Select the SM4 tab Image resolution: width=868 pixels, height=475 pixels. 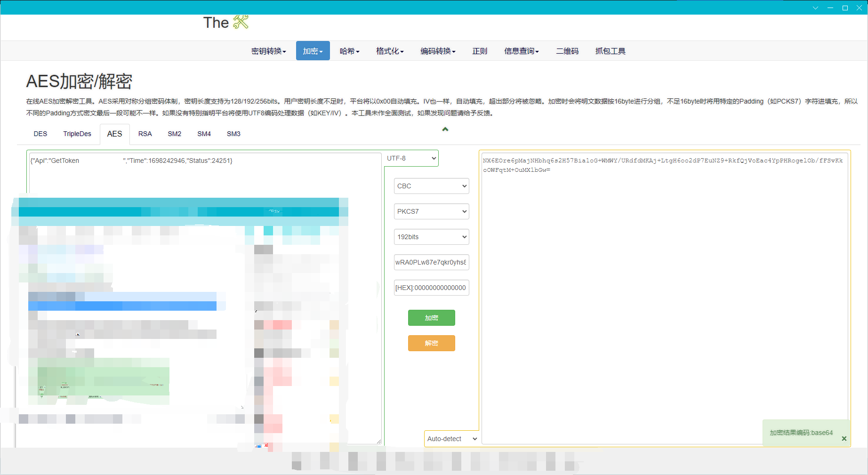coord(204,134)
